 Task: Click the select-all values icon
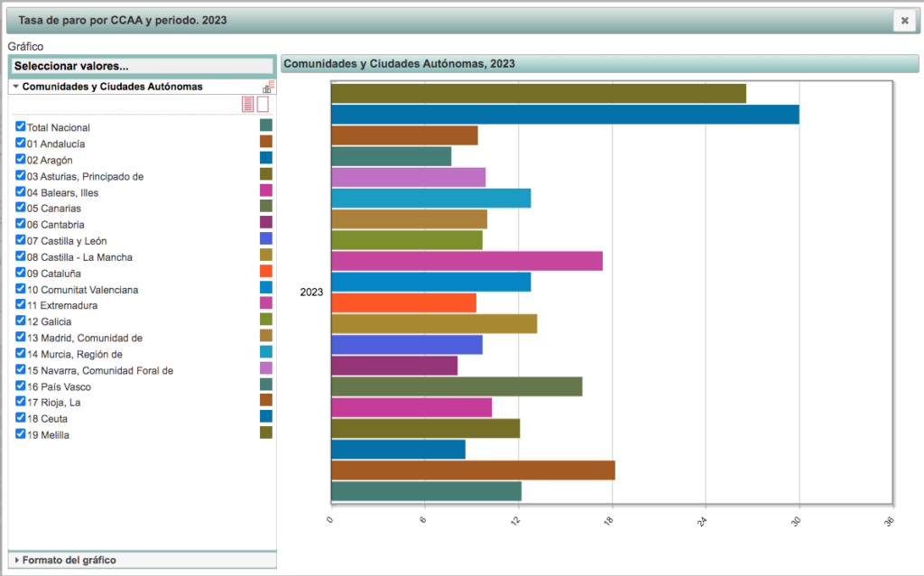(x=247, y=105)
